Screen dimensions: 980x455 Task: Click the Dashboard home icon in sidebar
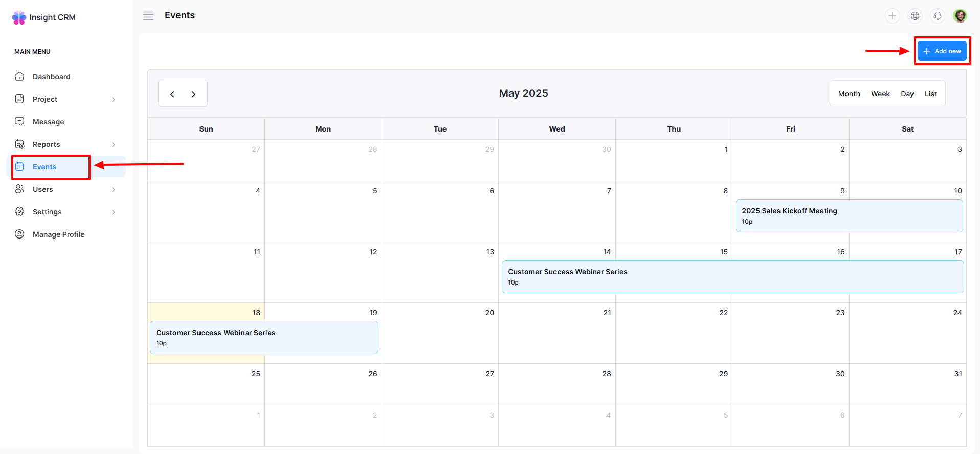pos(19,77)
